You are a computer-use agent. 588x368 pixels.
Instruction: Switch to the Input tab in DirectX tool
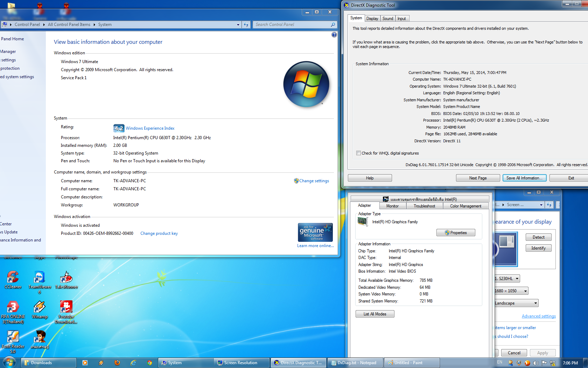[402, 19]
